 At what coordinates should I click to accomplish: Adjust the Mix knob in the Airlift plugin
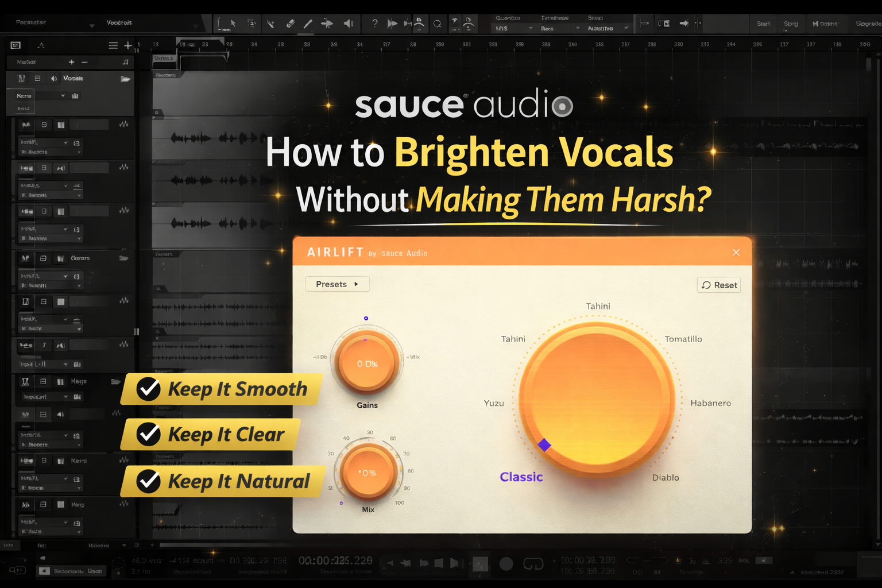(x=368, y=473)
